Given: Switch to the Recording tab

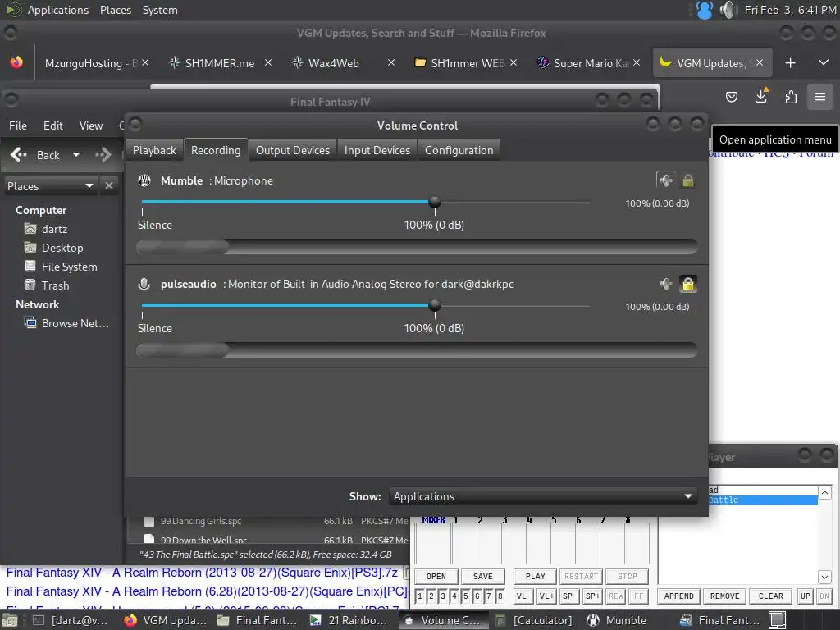Looking at the screenshot, I should tap(216, 150).
